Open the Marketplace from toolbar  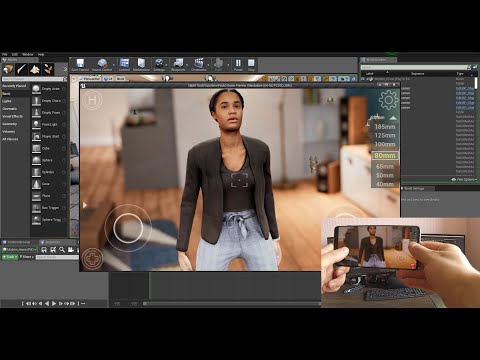point(141,64)
